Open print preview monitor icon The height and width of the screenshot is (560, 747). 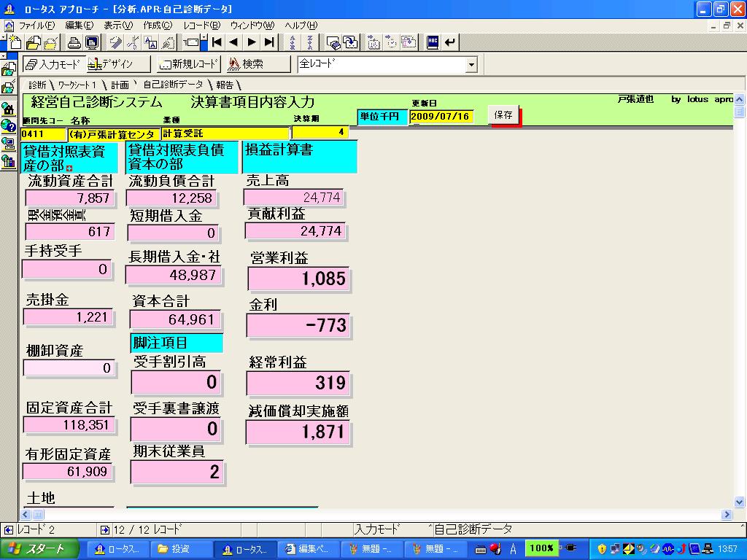[92, 42]
